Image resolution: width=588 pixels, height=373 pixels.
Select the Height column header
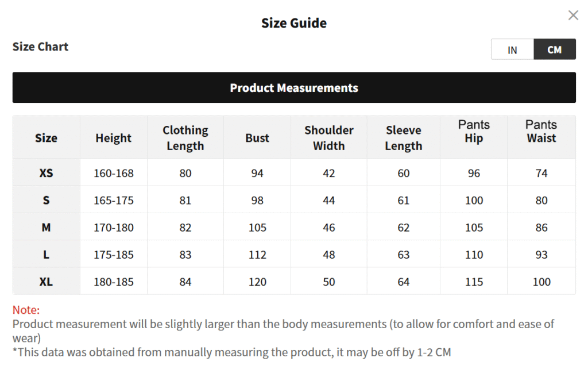click(x=114, y=138)
